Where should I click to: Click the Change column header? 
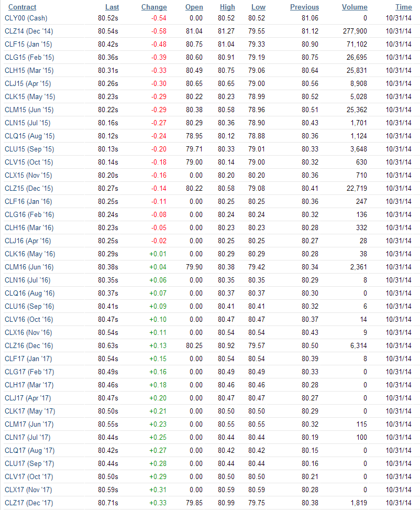(x=154, y=7)
